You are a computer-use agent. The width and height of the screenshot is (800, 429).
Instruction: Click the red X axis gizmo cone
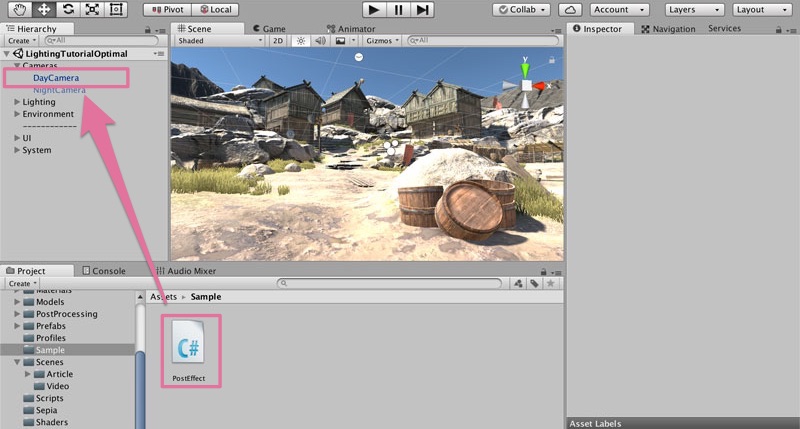(x=538, y=86)
